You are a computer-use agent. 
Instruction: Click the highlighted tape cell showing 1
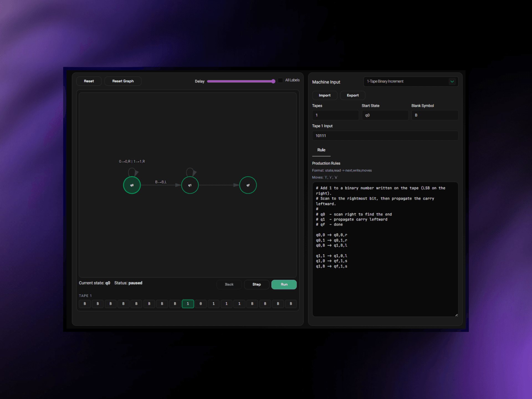[188, 304]
